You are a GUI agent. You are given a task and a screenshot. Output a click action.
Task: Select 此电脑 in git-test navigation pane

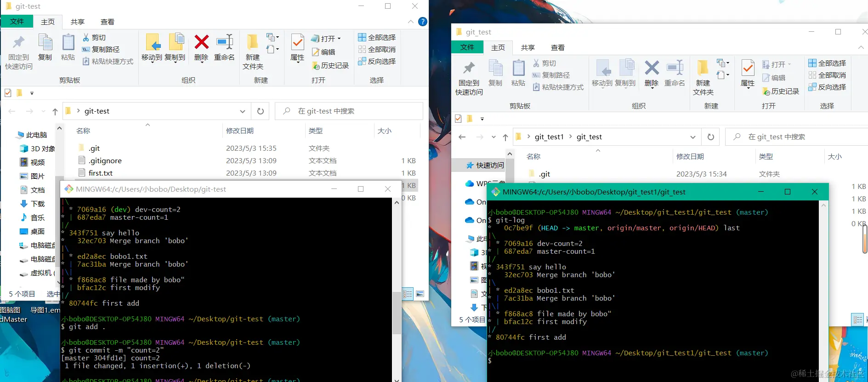point(33,135)
